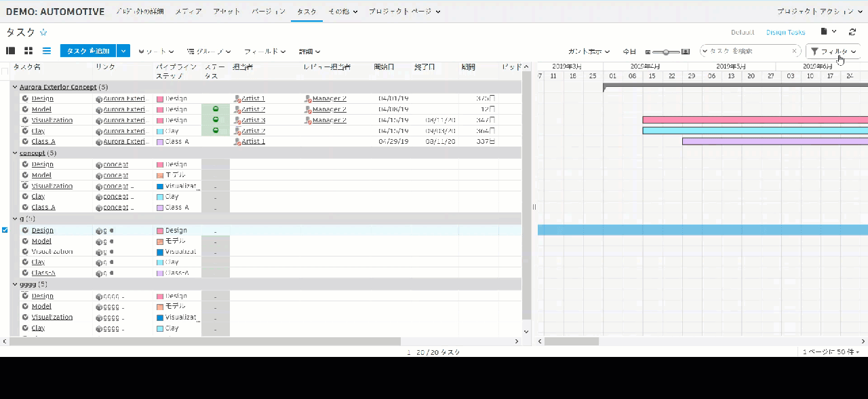Sort by the タスク名 column header
This screenshot has width=868, height=399.
[27, 67]
